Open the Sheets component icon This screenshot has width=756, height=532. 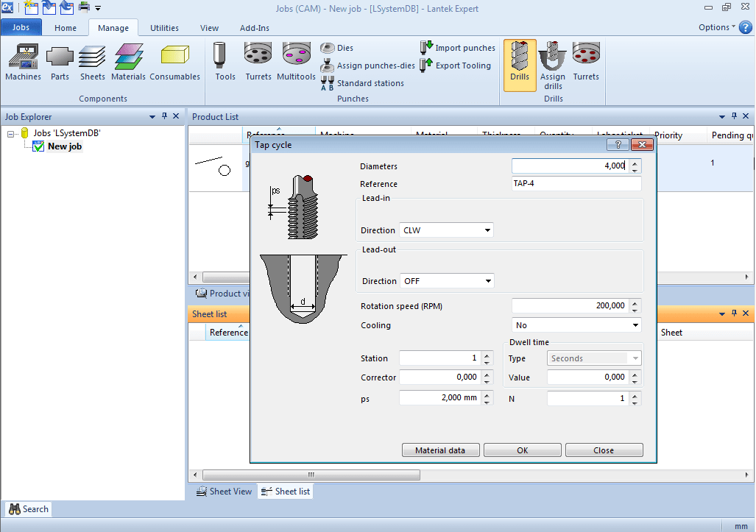(92, 62)
